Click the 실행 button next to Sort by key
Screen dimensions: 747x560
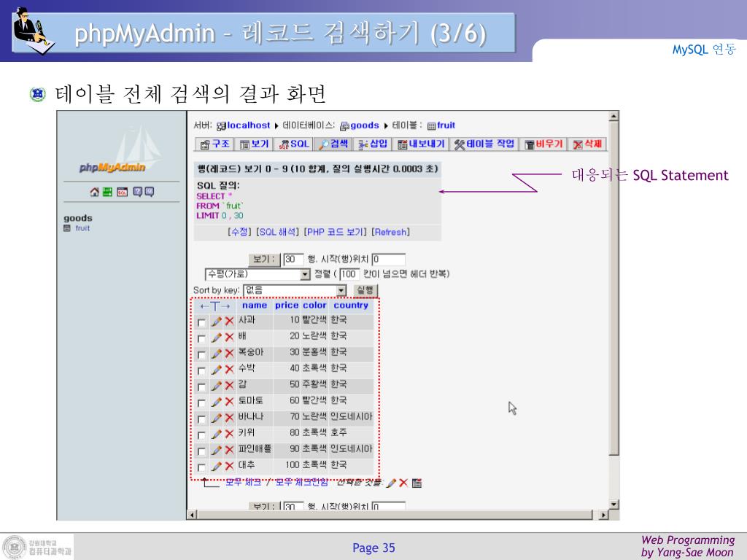(x=365, y=290)
